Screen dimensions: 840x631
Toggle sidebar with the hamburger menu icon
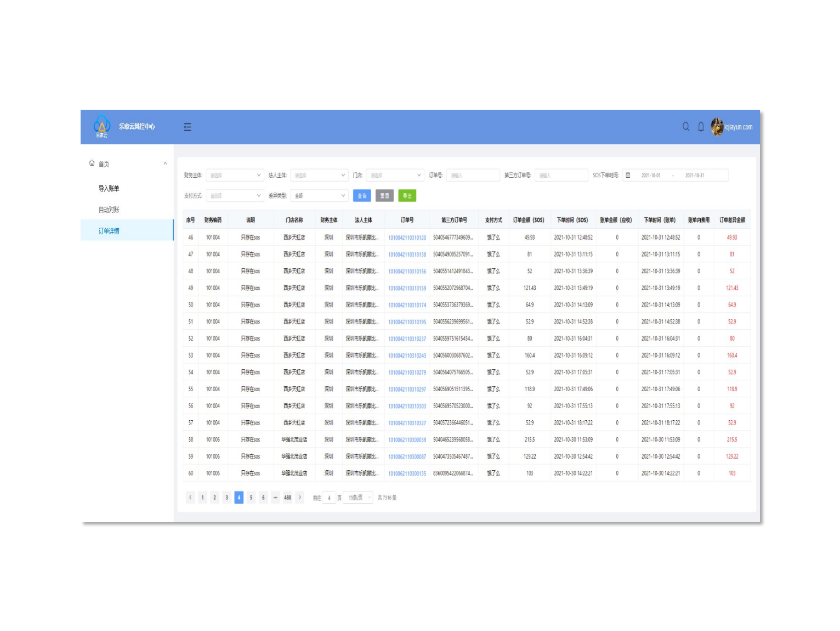pos(188,127)
